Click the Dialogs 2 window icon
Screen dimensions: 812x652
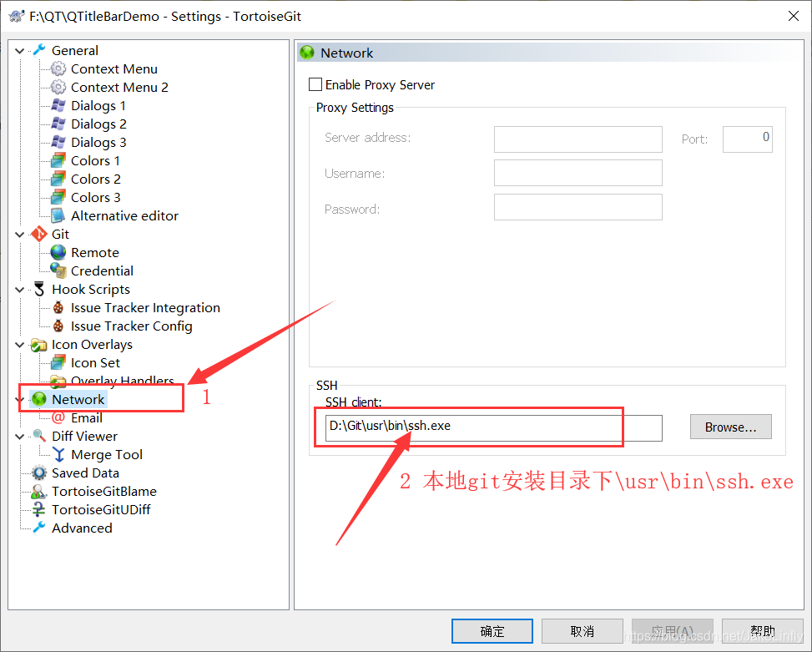point(58,124)
